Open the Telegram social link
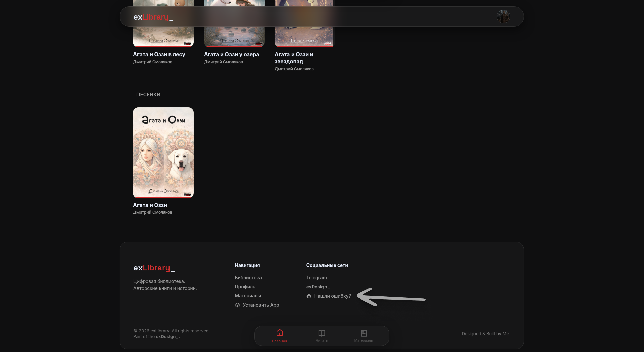This screenshot has width=644, height=352. [x=316, y=278]
